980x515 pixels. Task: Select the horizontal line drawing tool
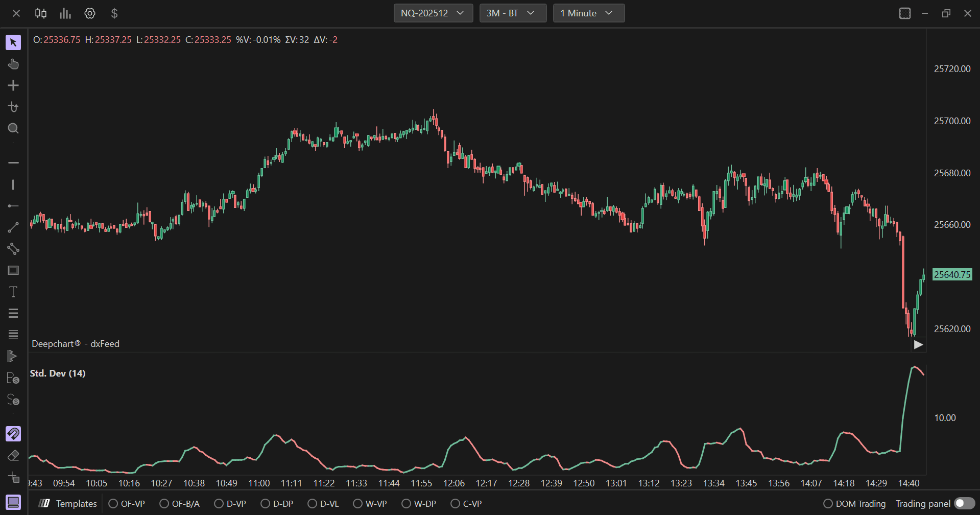[13, 162]
